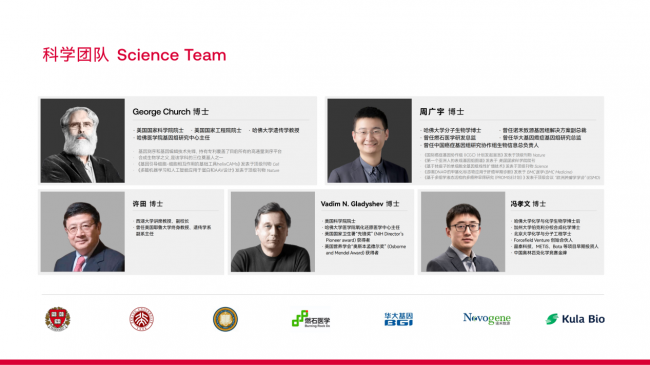Select Vadim N. Gladyshev's portrait photo
Screen dimensions: 650x365
(273, 231)
